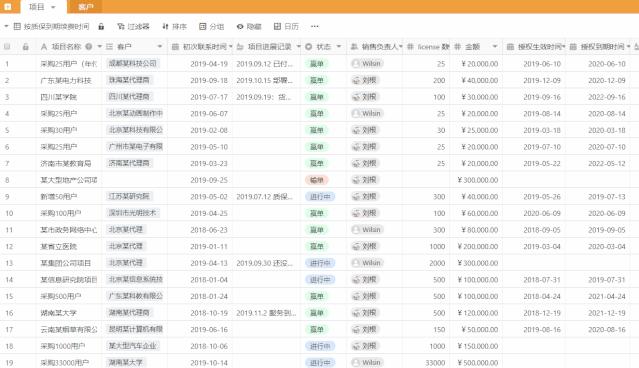Open the 分组 group tool
The height and width of the screenshot is (368, 639).
tap(212, 26)
